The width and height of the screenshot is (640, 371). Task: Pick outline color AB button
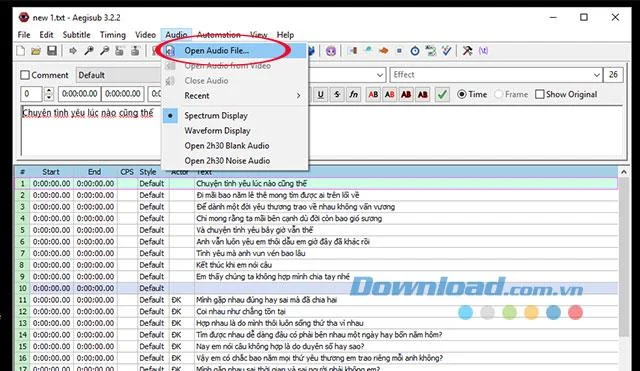[406, 95]
